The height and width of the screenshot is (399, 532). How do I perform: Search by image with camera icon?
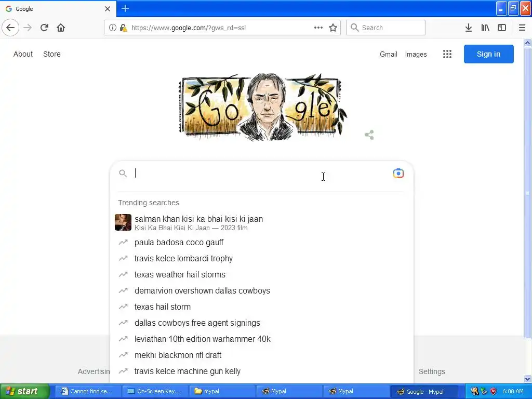pos(398,173)
